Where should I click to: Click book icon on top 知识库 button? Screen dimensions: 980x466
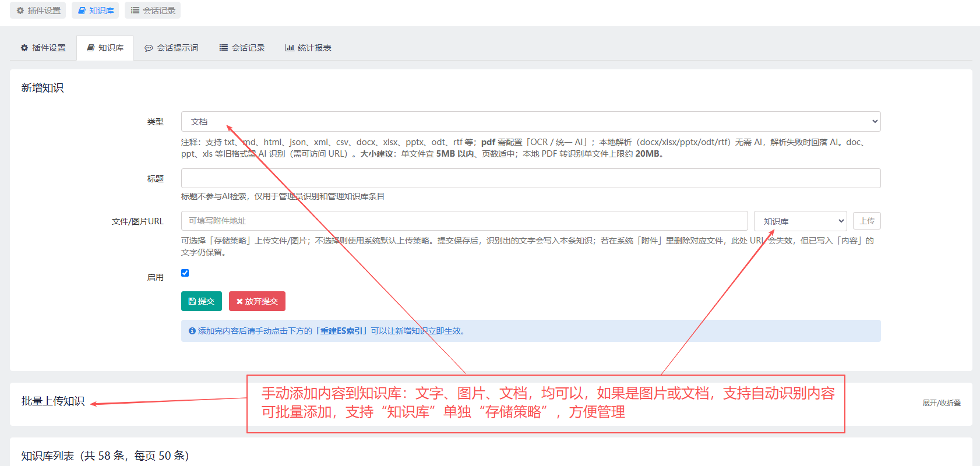[x=82, y=10]
